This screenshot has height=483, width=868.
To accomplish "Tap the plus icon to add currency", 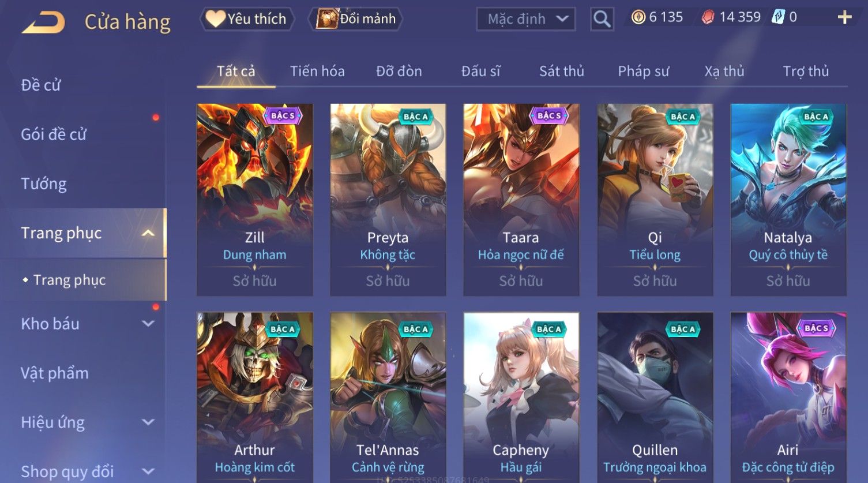I will 844,17.
